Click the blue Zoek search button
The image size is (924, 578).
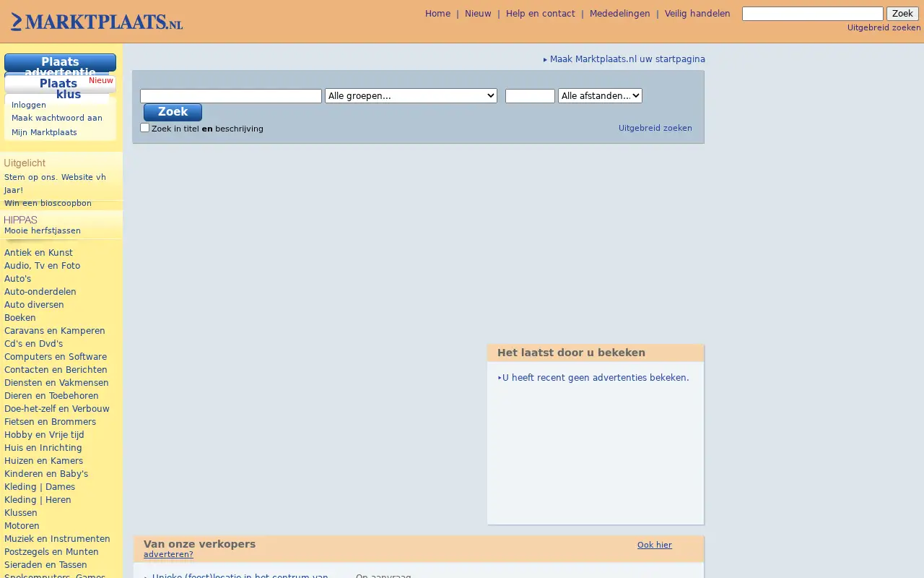173,112
